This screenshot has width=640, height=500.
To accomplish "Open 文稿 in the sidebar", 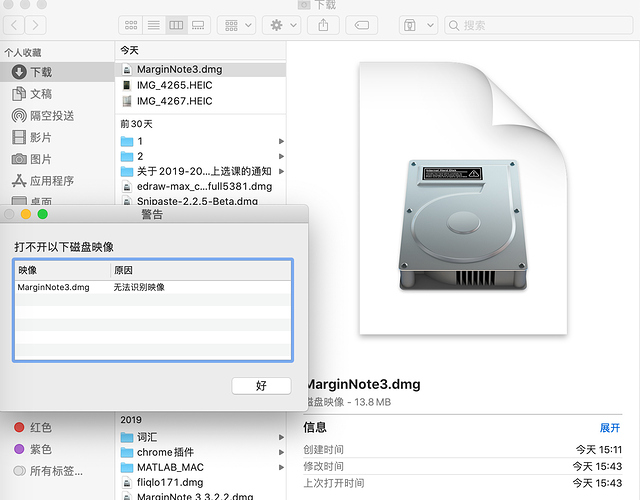I will coord(57,94).
